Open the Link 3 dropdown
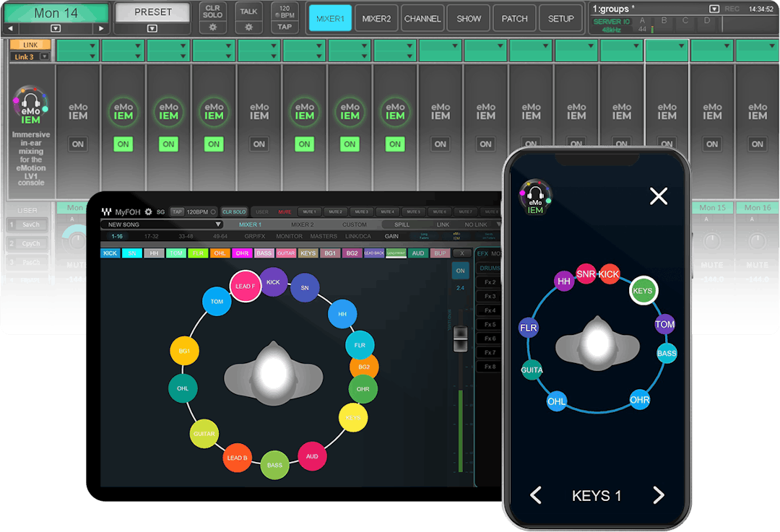The image size is (780, 532). pos(44,56)
